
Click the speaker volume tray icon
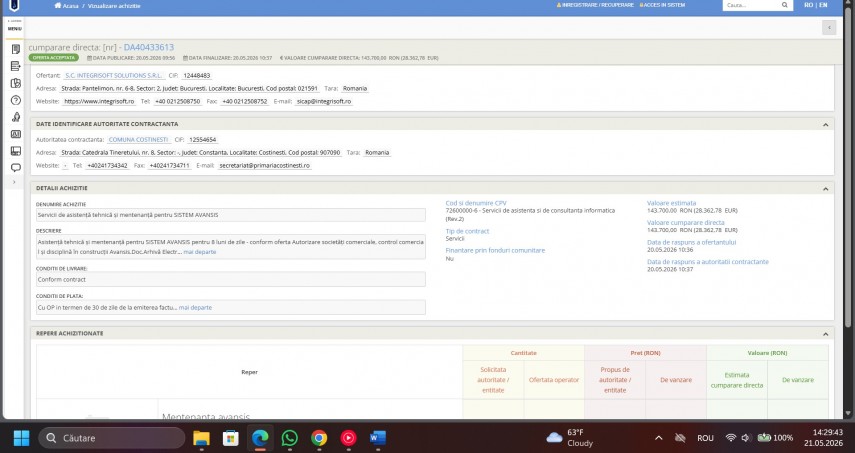[745, 438]
